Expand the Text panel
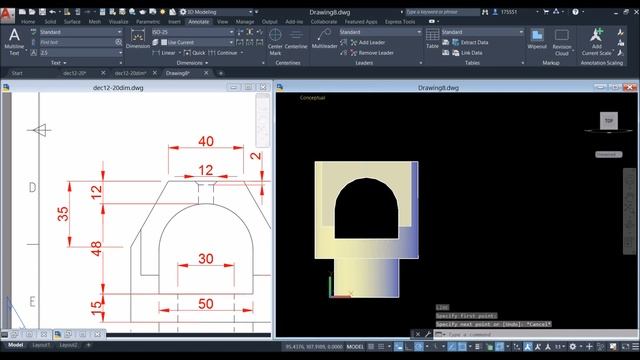The image size is (640, 360). coord(59,63)
